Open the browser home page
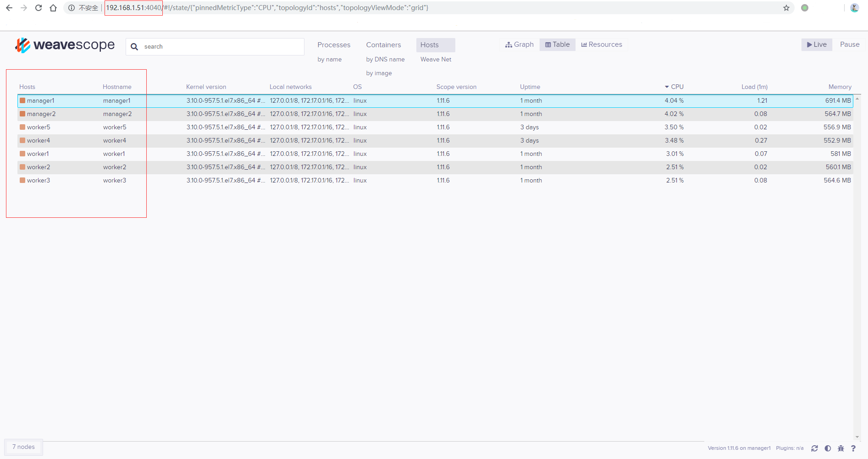This screenshot has height=459, width=868. point(53,8)
